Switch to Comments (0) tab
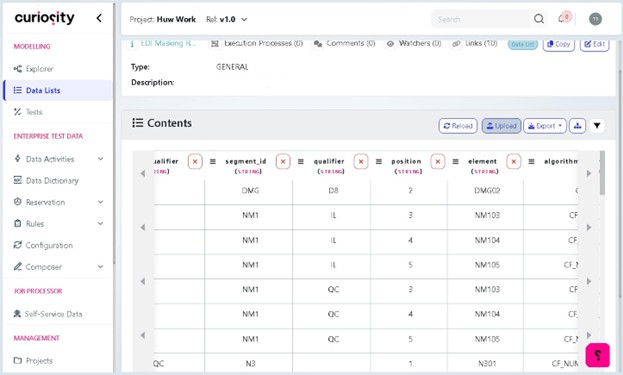Viewport: 623px width, 375px height. [344, 43]
